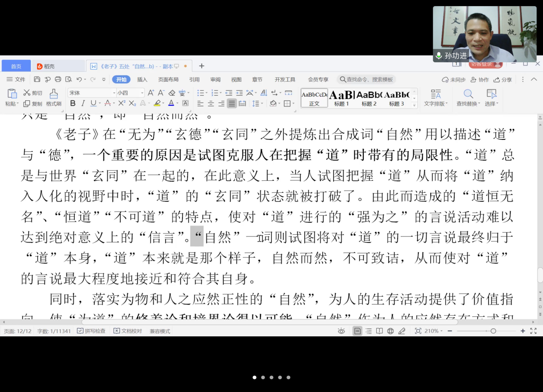
Task: Toggle spell check (拼写检查) in status bar
Action: tap(91, 331)
